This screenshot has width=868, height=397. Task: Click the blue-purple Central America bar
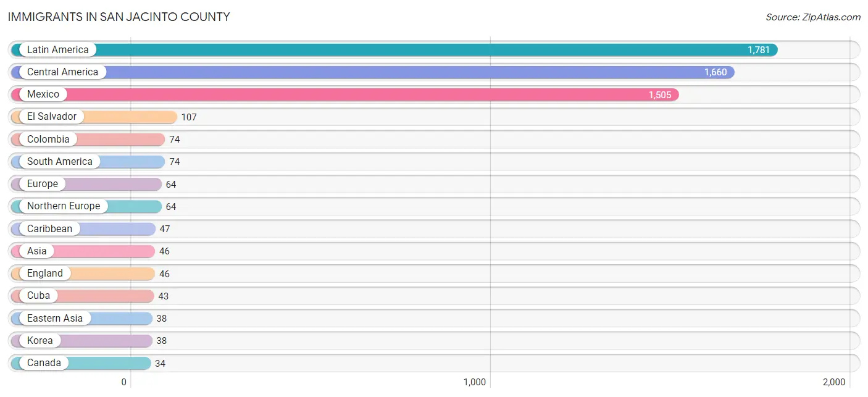(373, 72)
